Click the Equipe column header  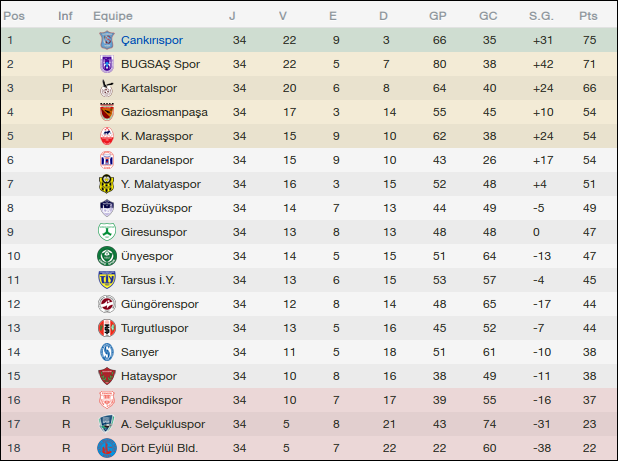(x=113, y=16)
